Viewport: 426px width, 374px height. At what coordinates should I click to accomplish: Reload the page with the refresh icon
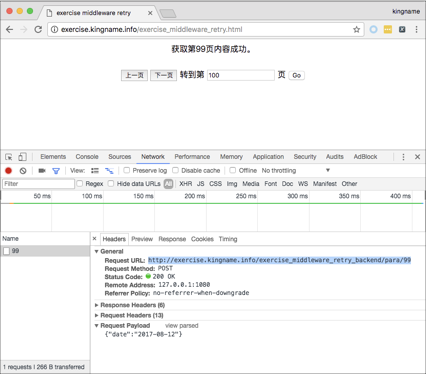click(38, 30)
